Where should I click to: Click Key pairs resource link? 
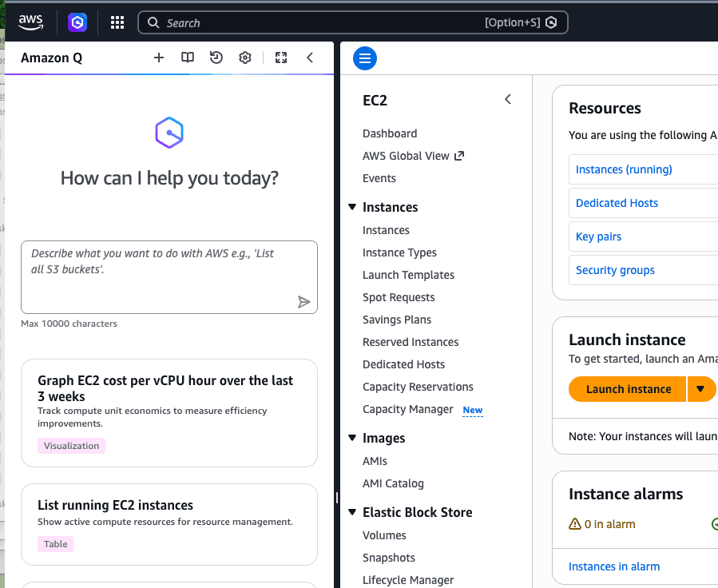tap(598, 236)
